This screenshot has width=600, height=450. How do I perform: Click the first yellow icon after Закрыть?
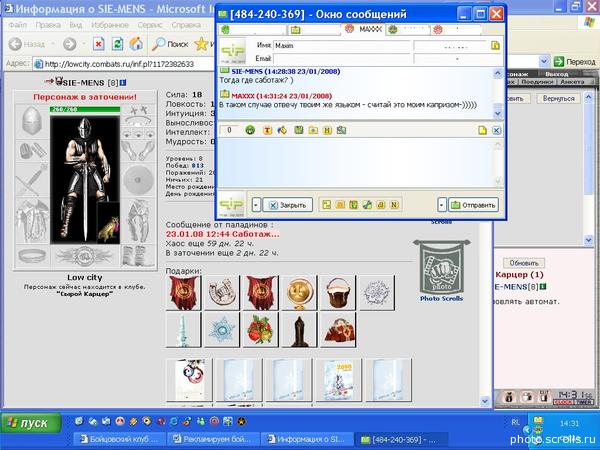point(326,205)
